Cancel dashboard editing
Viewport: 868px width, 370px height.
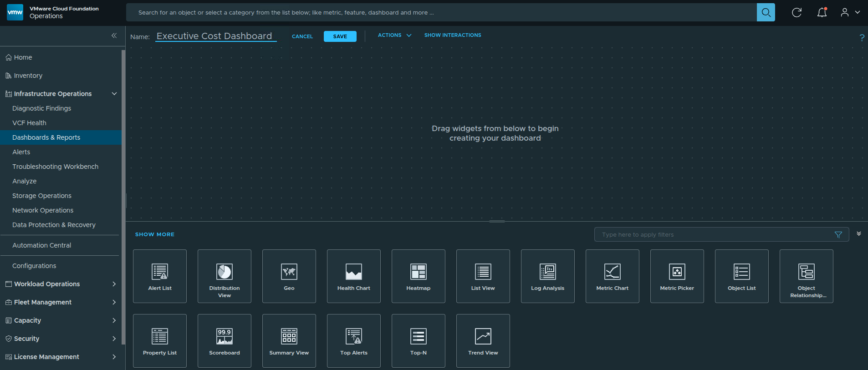point(302,36)
